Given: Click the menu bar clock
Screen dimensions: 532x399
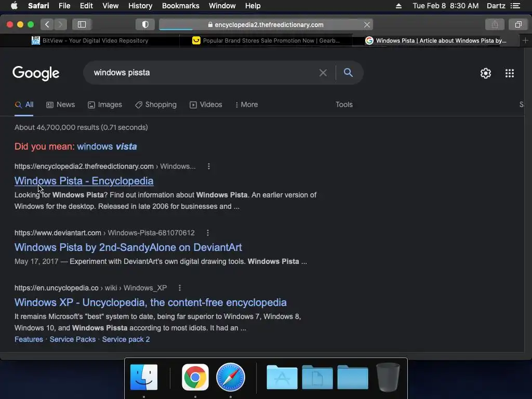Looking at the screenshot, I should (x=445, y=6).
